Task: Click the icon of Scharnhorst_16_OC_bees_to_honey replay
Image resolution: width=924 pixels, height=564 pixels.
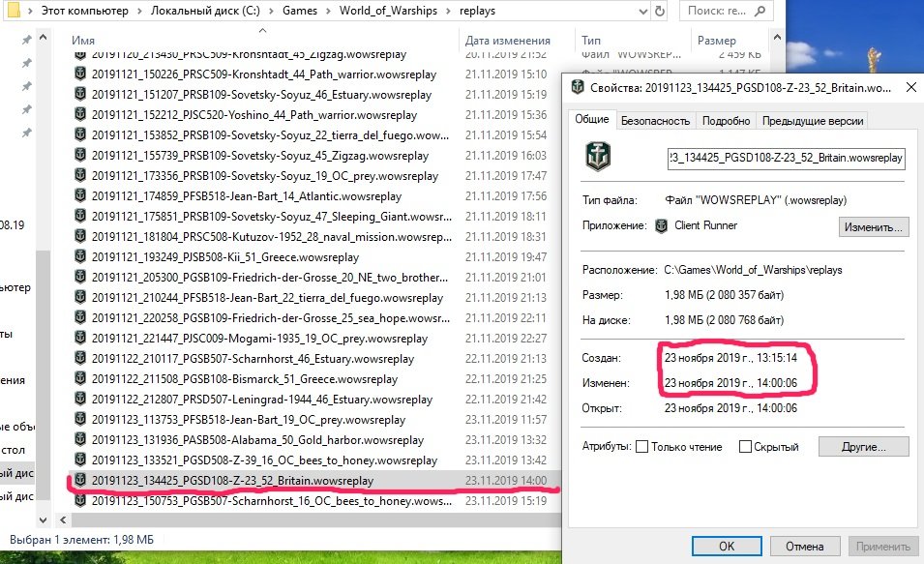Action: click(80, 500)
